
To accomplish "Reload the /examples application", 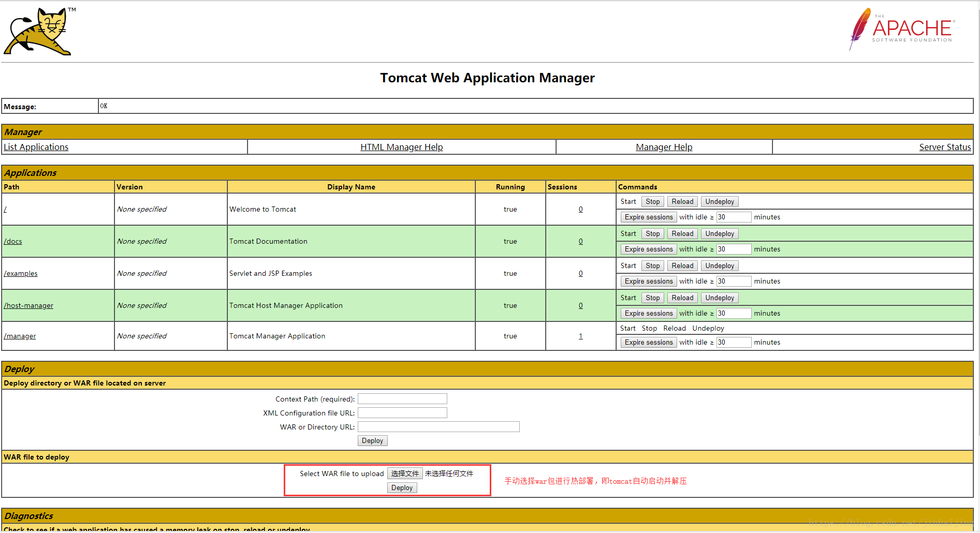I will tap(682, 266).
